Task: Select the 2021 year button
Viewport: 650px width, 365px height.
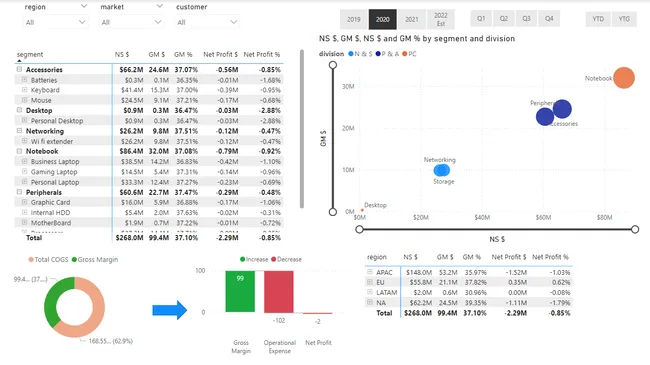Action: tap(412, 19)
